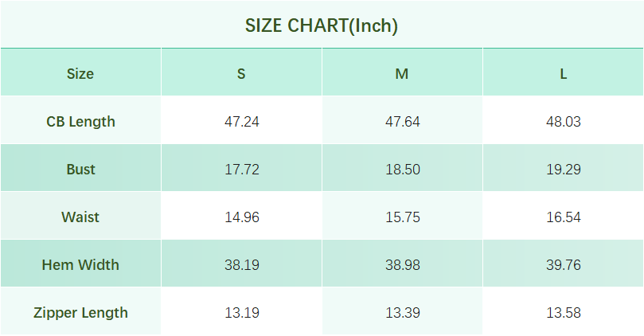The image size is (644, 336).
Task: Select the Bust row label
Action: (x=80, y=170)
